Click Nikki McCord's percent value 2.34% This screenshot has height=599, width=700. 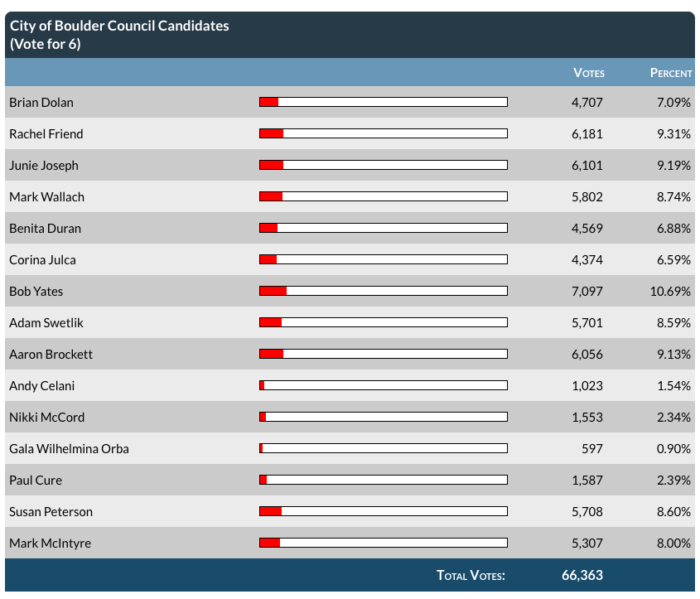[x=673, y=417]
